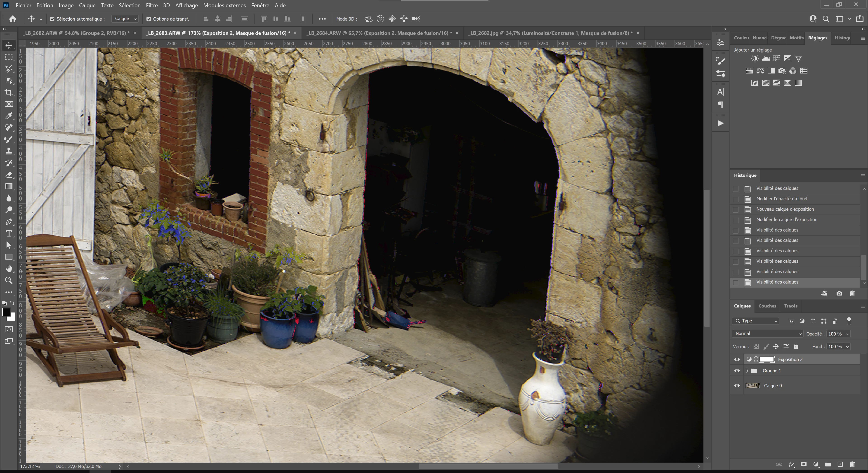The image size is (868, 473).
Task: Hide the Exposition 2 layer
Action: pyautogui.click(x=737, y=359)
